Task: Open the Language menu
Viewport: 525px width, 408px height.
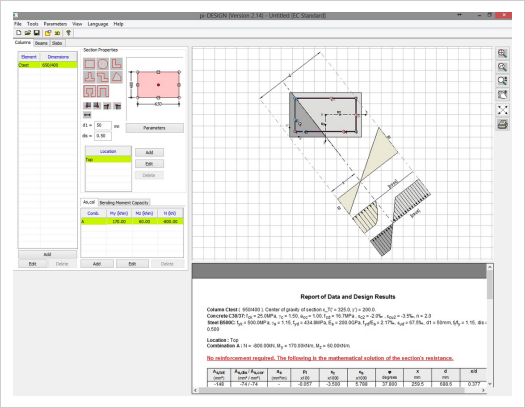Action: coord(98,24)
